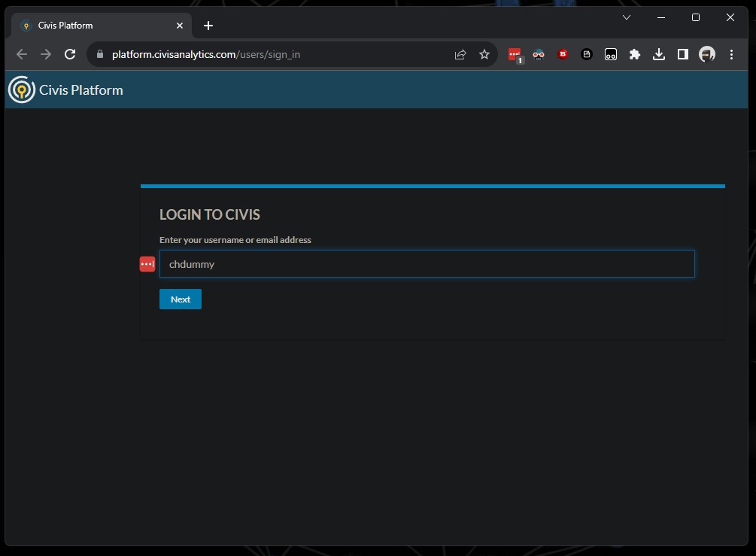Click the Civis Platform logo icon

tap(22, 90)
